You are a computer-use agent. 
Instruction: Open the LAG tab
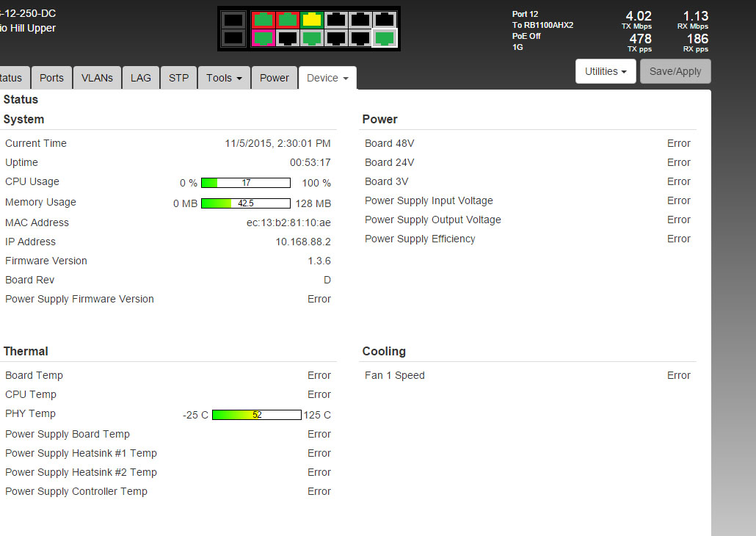(141, 78)
